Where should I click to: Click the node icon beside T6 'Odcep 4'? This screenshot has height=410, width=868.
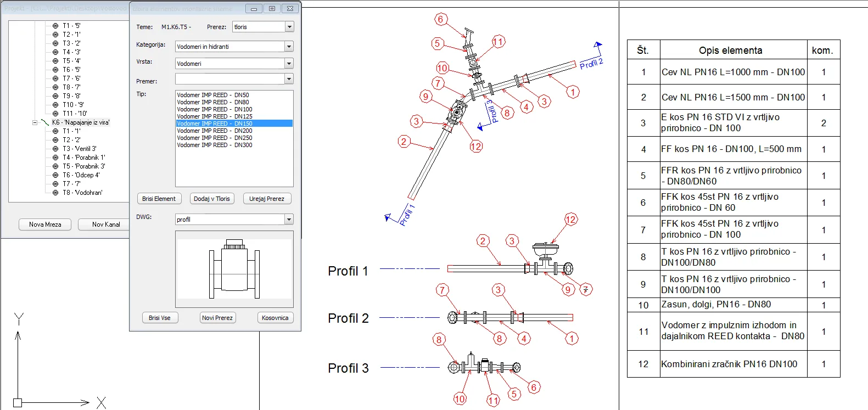click(x=55, y=175)
